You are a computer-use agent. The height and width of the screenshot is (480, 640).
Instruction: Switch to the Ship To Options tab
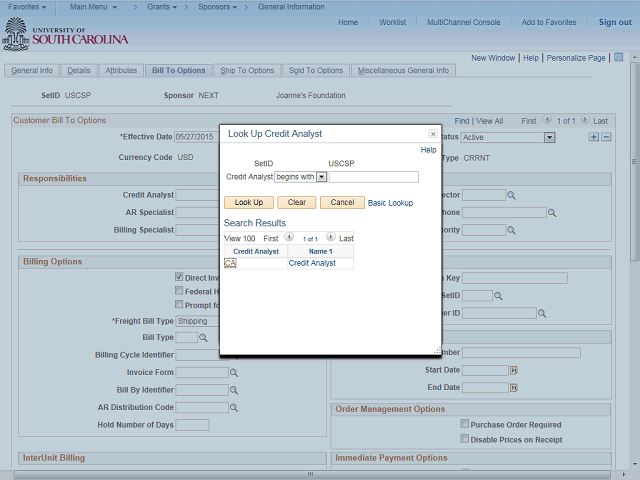tap(247, 71)
